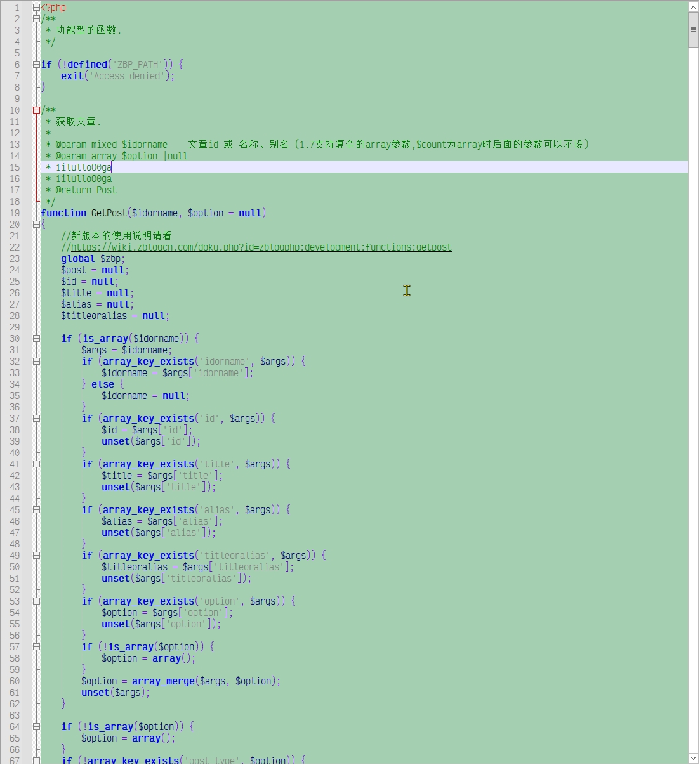This screenshot has height=765, width=700.
Task: Click "unset($args['id']);" line
Action: tap(151, 441)
